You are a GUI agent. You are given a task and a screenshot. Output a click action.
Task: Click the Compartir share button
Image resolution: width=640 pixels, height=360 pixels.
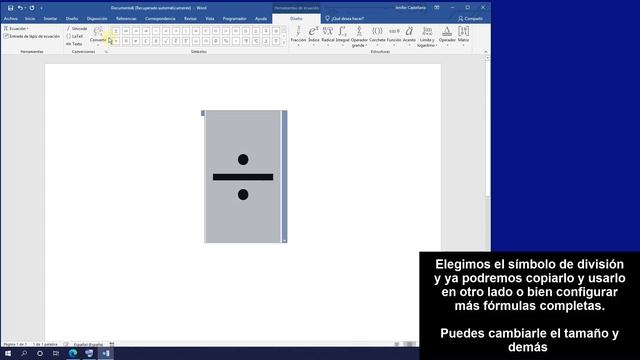tap(470, 19)
